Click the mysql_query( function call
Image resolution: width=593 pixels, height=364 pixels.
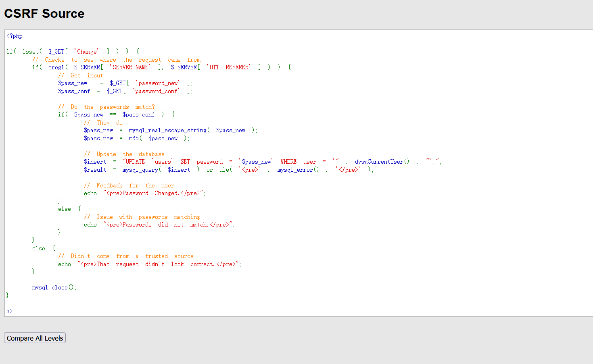(x=142, y=170)
